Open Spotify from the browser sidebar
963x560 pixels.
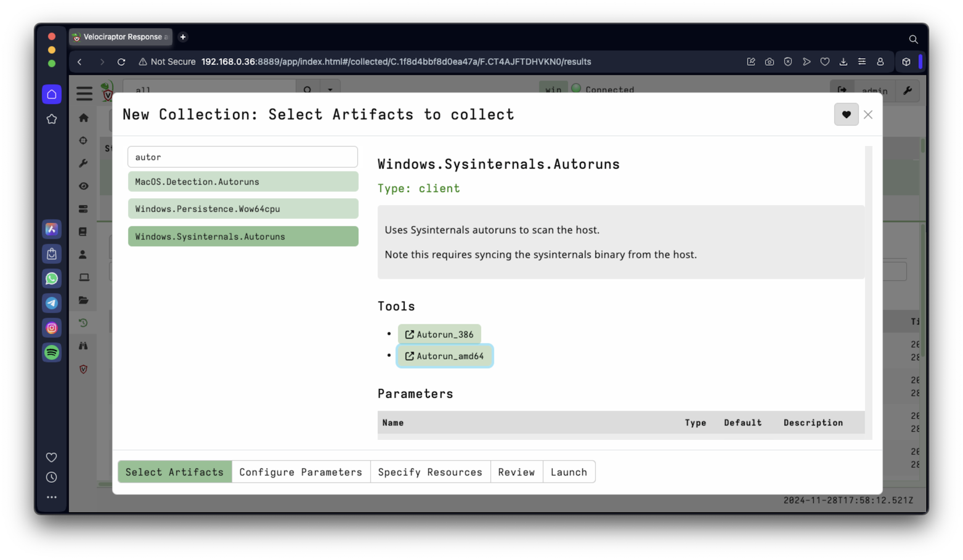tap(52, 352)
